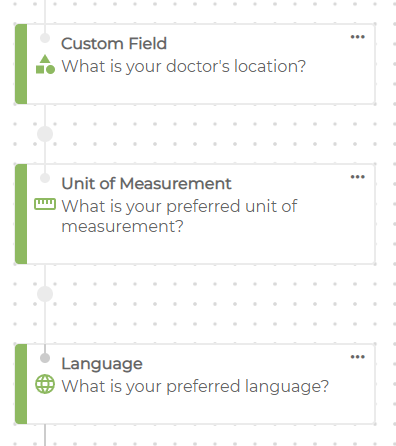Open the ellipsis menu on Unit of Measurement card
This screenshot has width=396, height=446.
357,177
